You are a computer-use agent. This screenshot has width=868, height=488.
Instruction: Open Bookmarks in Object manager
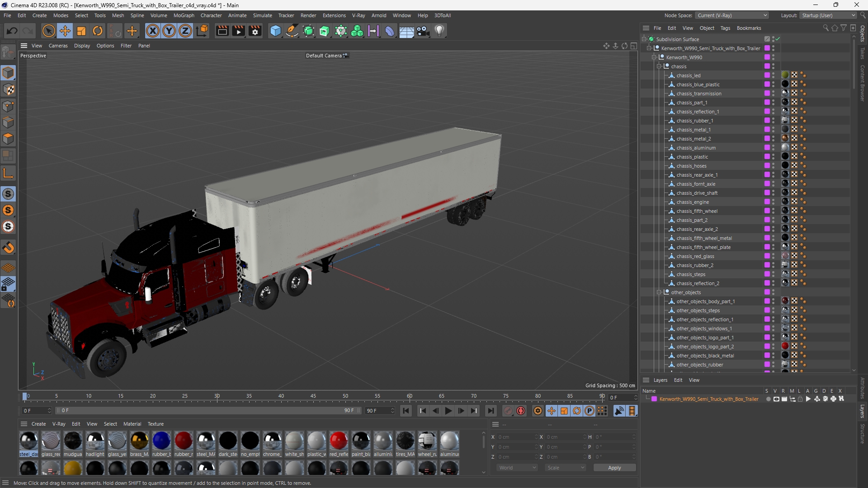[x=749, y=28]
